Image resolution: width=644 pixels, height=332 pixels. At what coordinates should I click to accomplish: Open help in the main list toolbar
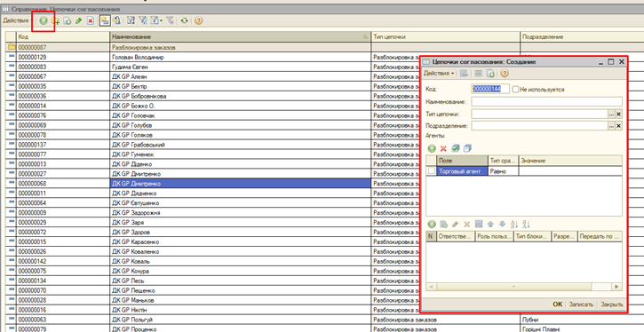pyautogui.click(x=198, y=20)
